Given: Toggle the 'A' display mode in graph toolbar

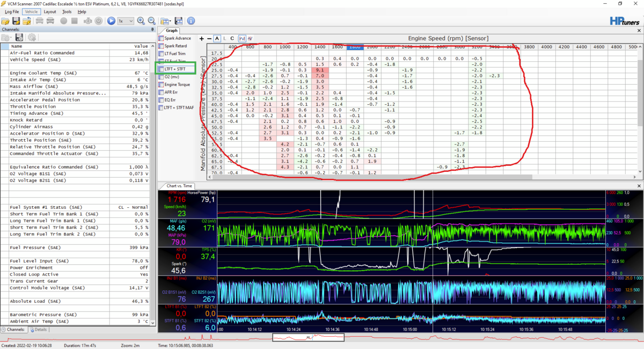Looking at the screenshot, I should (x=217, y=39).
